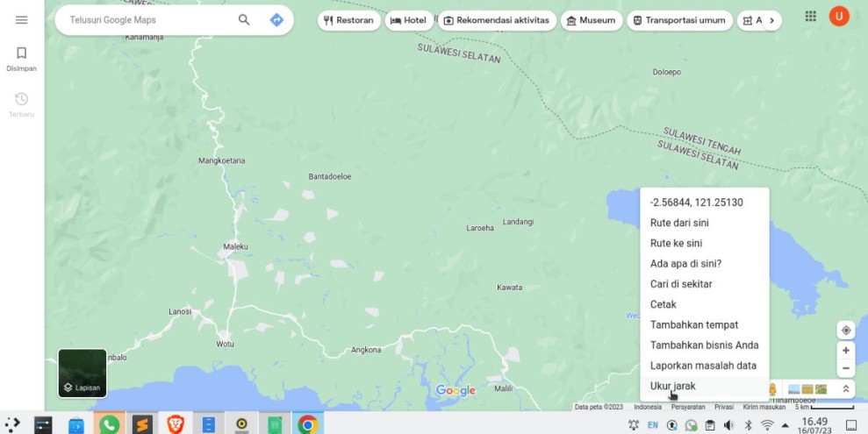Switch to Chrome in the taskbar
Viewport: 868px width, 434px height.
308,424
